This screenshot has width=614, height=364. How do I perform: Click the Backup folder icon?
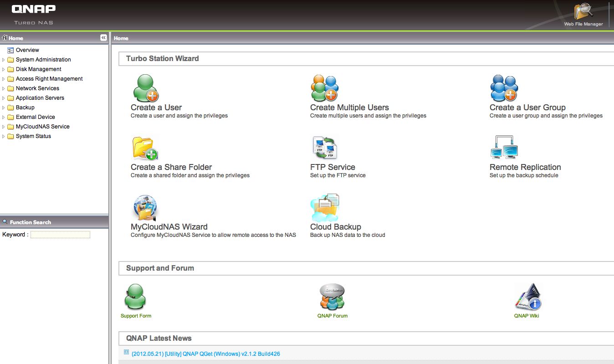pos(10,108)
